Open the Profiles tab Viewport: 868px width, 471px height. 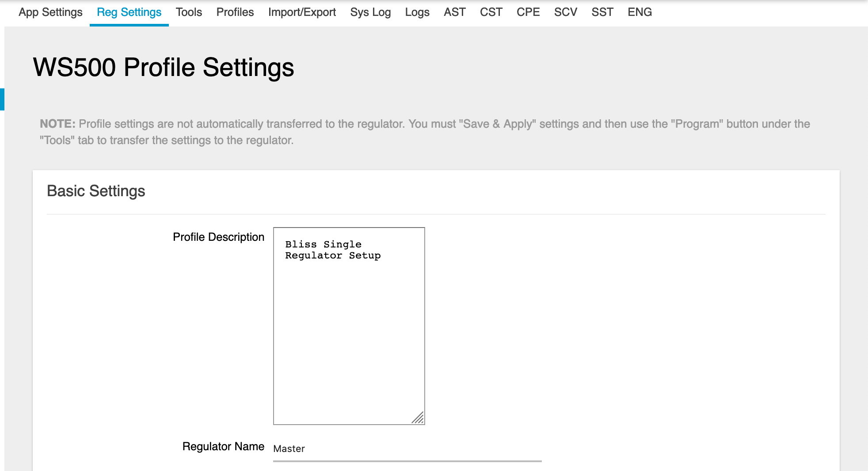click(235, 12)
